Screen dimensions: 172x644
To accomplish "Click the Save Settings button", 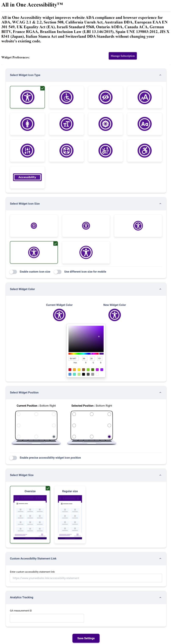I will coord(86,638).
